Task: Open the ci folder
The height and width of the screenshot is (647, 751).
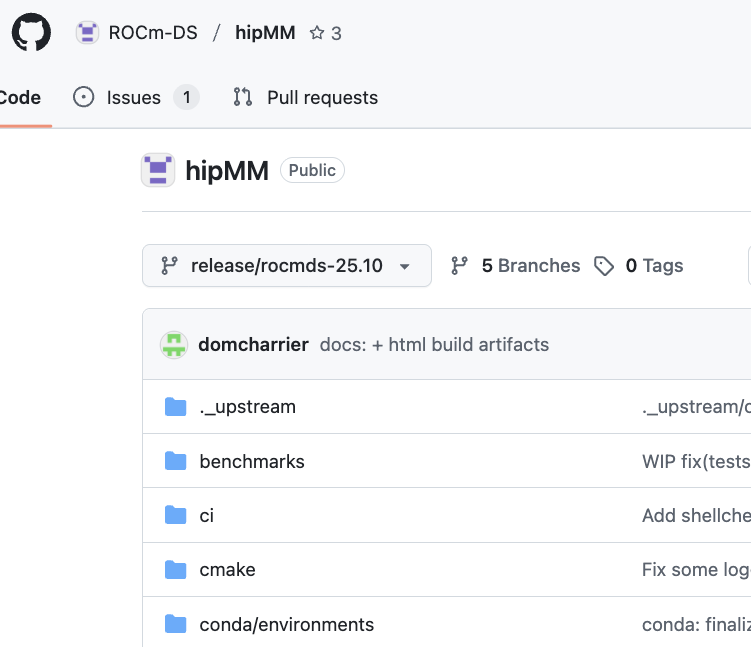Action: (206, 516)
